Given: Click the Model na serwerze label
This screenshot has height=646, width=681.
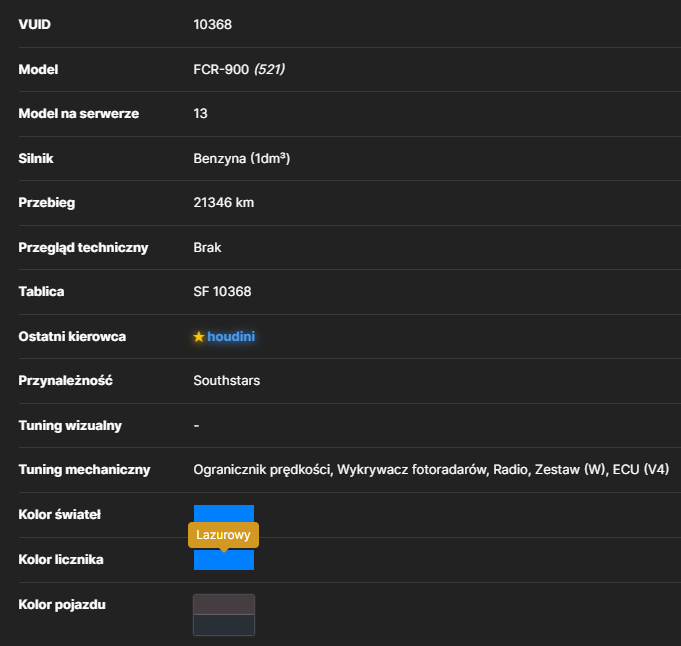Looking at the screenshot, I should click(79, 113).
